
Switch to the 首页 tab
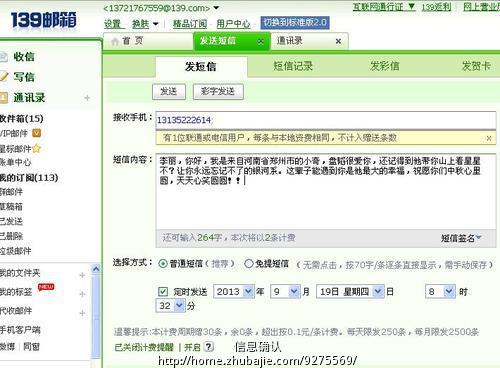(148, 41)
